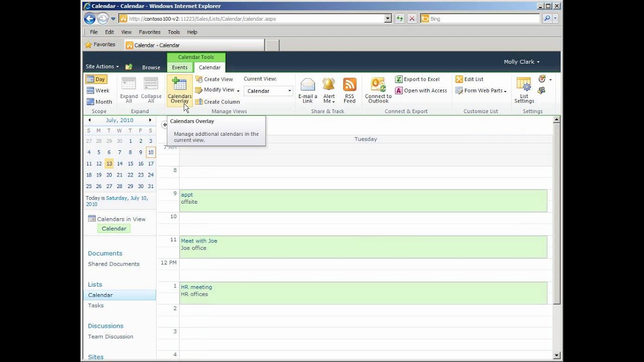Click the Favorites star icon

click(x=89, y=45)
